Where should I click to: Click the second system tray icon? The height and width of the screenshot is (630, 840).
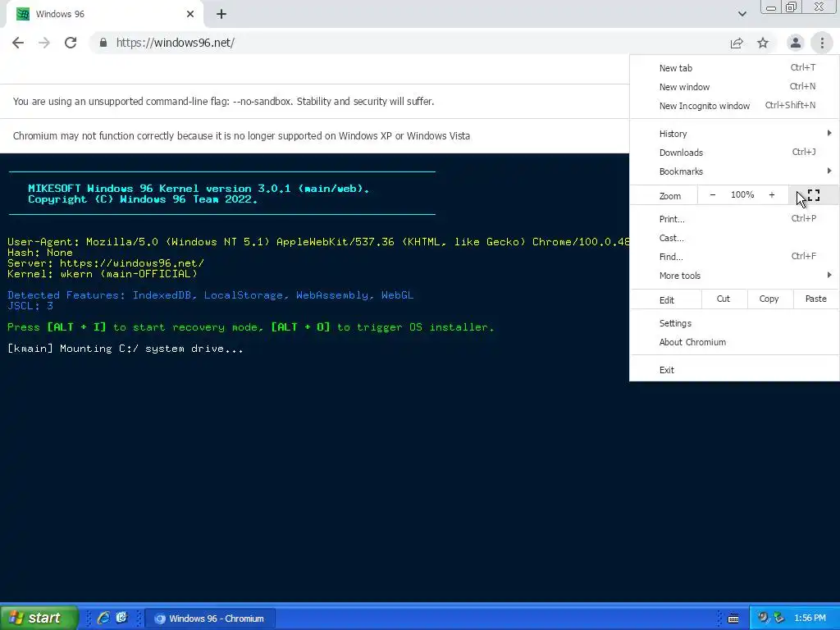779,618
